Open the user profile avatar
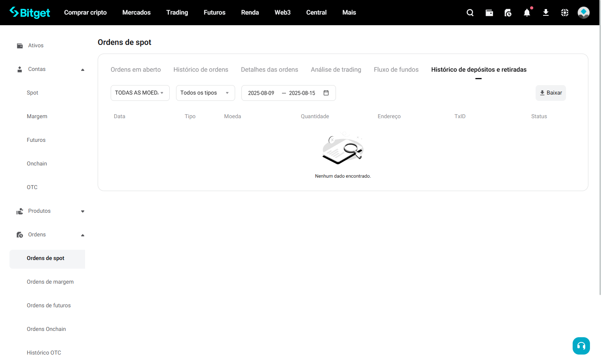 584,13
